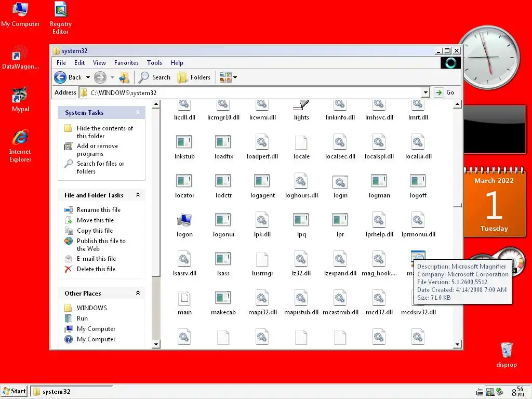
Task: Select the logon file icon
Action: [x=184, y=225]
